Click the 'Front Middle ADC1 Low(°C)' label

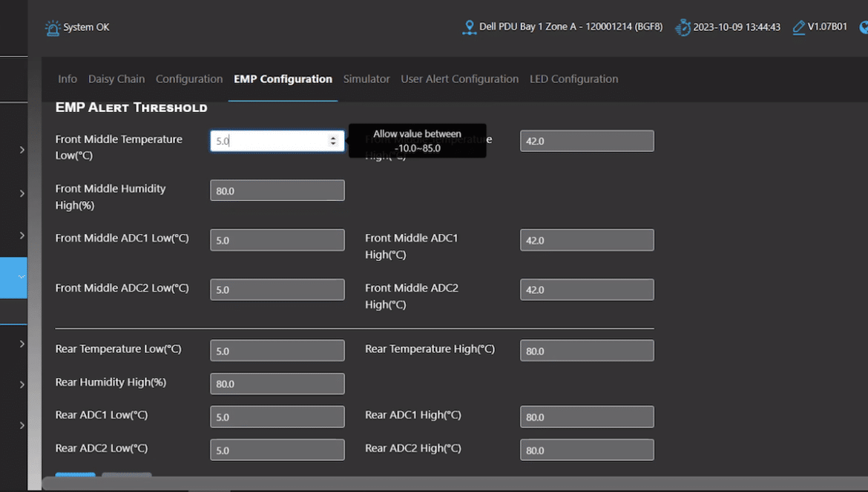[x=122, y=238]
